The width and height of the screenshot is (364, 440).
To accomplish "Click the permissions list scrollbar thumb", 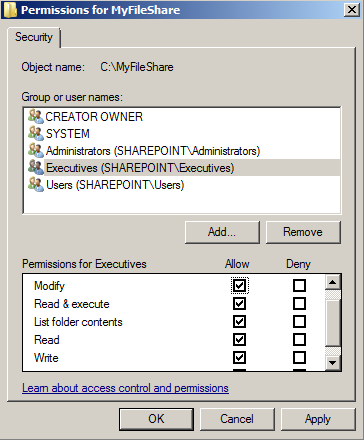I will [x=333, y=323].
